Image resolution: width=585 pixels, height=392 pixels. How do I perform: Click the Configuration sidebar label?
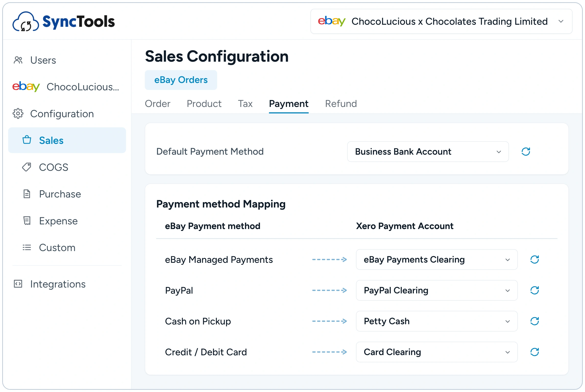[x=62, y=114]
